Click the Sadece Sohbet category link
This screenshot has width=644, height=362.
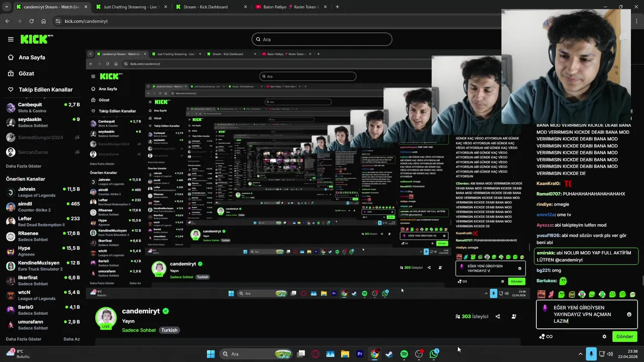click(139, 330)
